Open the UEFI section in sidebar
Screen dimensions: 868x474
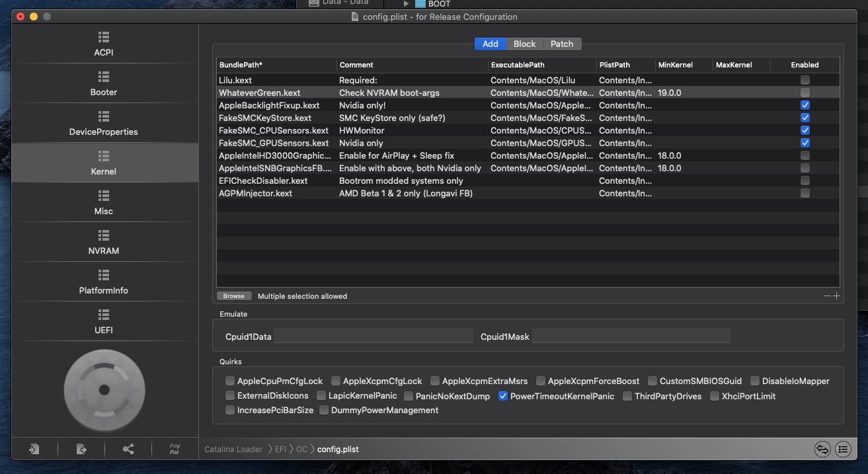104,321
